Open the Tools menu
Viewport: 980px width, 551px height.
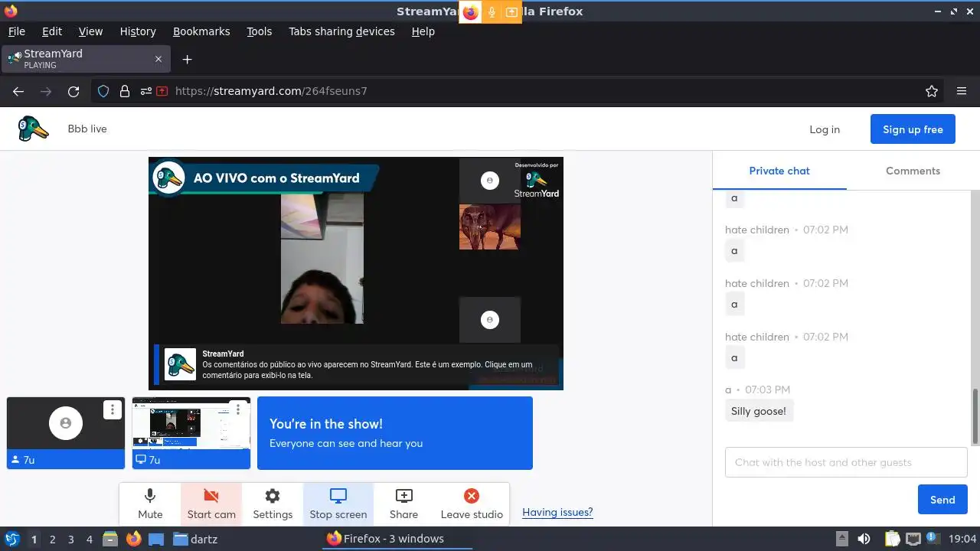click(260, 31)
